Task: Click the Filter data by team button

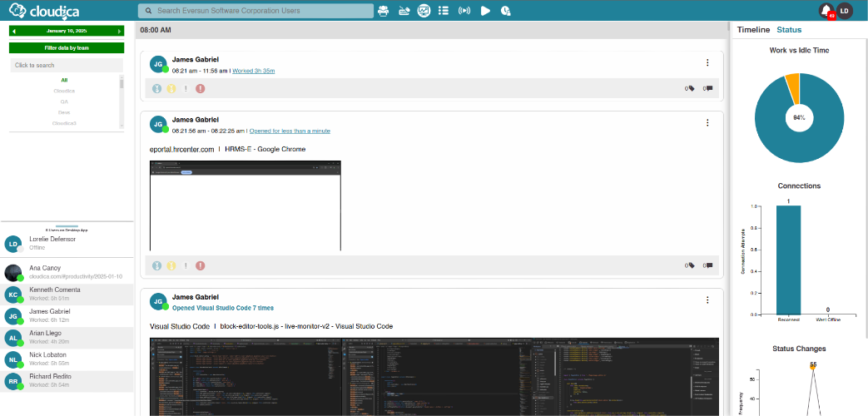Action: (x=67, y=48)
